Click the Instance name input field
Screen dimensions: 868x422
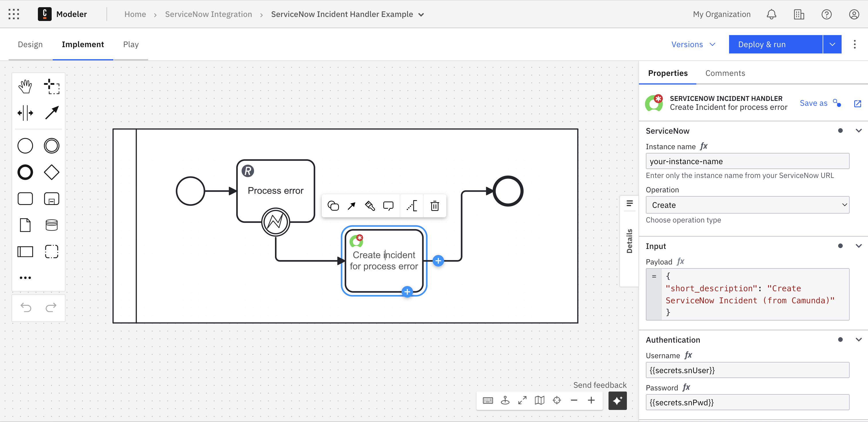click(747, 161)
